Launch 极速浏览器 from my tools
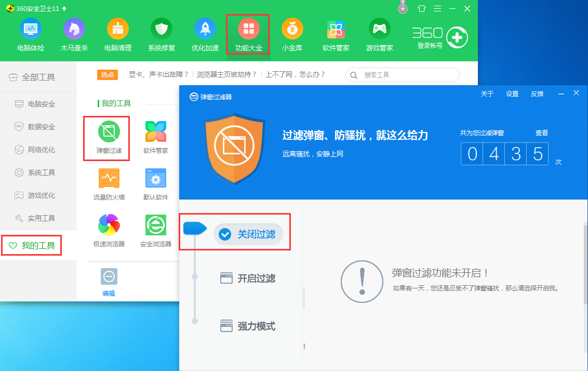The width and height of the screenshot is (588, 371). [x=109, y=225]
